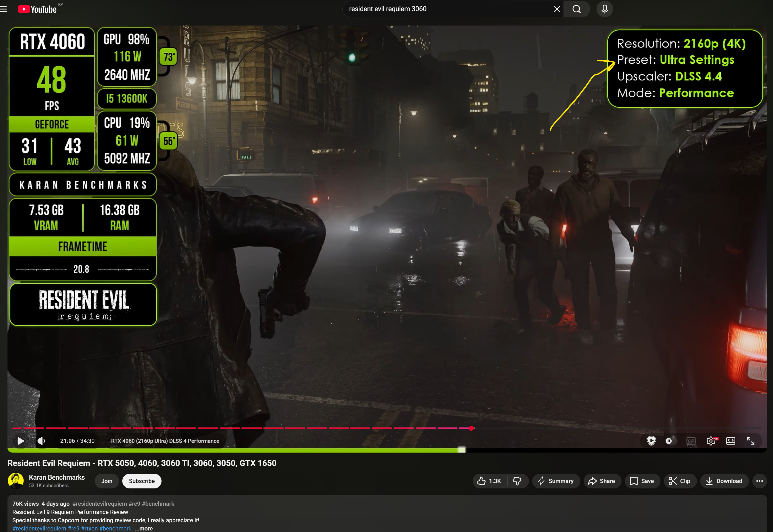Click the YouTube logo

point(37,9)
